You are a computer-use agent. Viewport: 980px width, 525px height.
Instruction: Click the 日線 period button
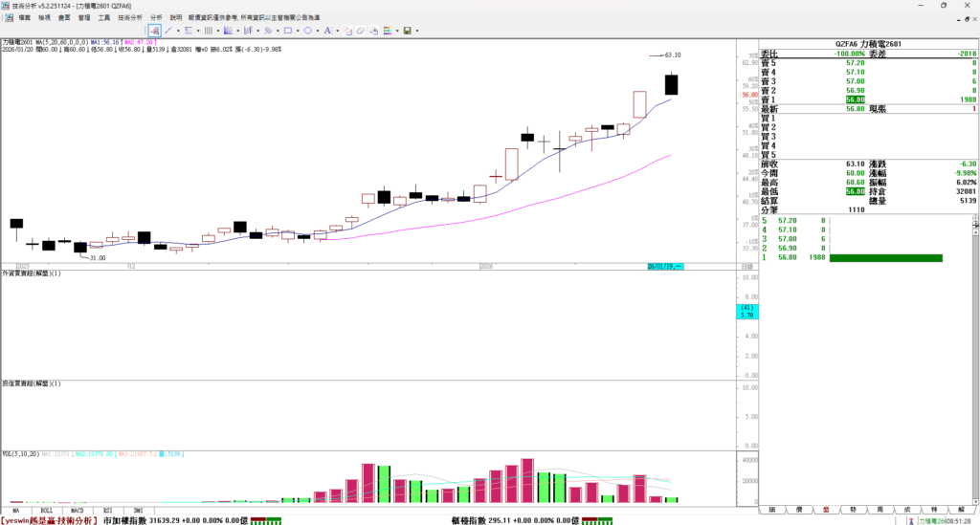(x=746, y=265)
